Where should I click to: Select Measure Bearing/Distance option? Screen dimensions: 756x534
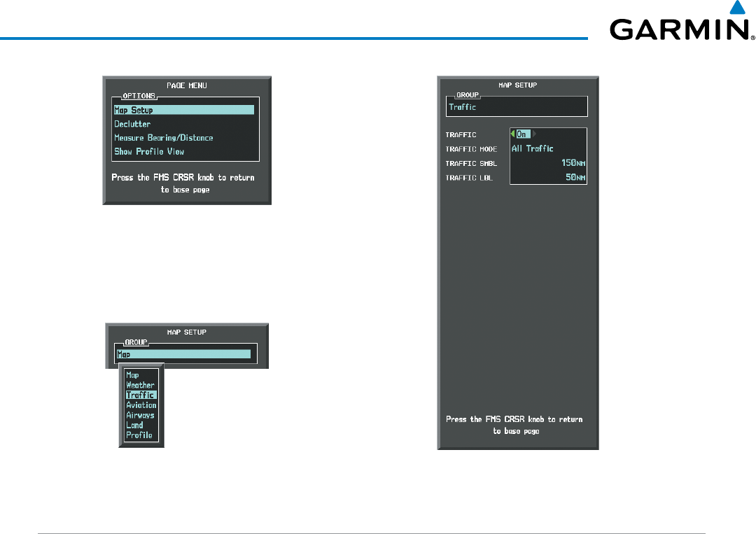(163, 138)
